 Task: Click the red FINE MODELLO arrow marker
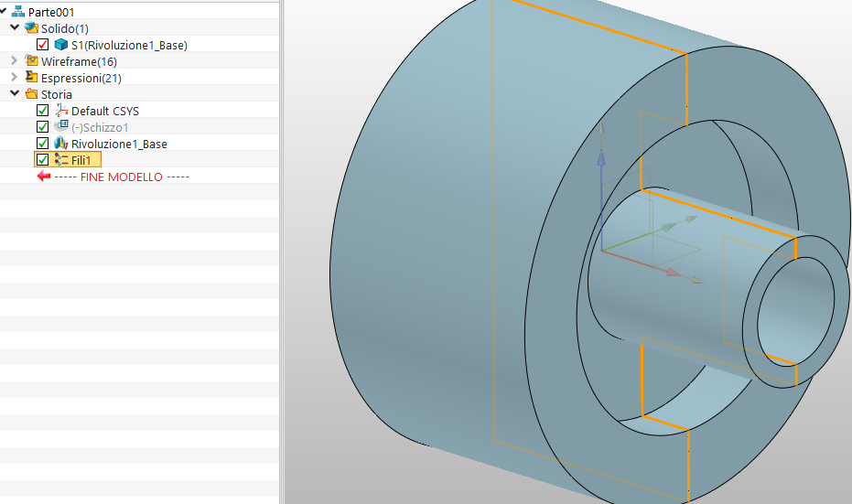click(44, 177)
